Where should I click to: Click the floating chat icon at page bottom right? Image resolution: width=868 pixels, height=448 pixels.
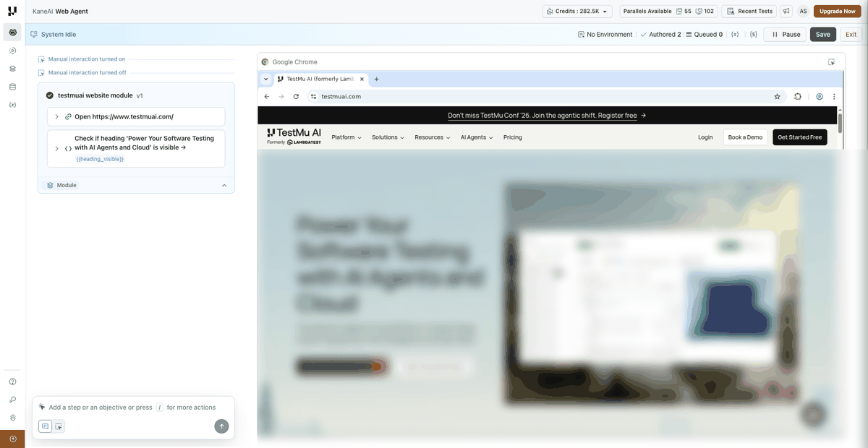click(814, 414)
